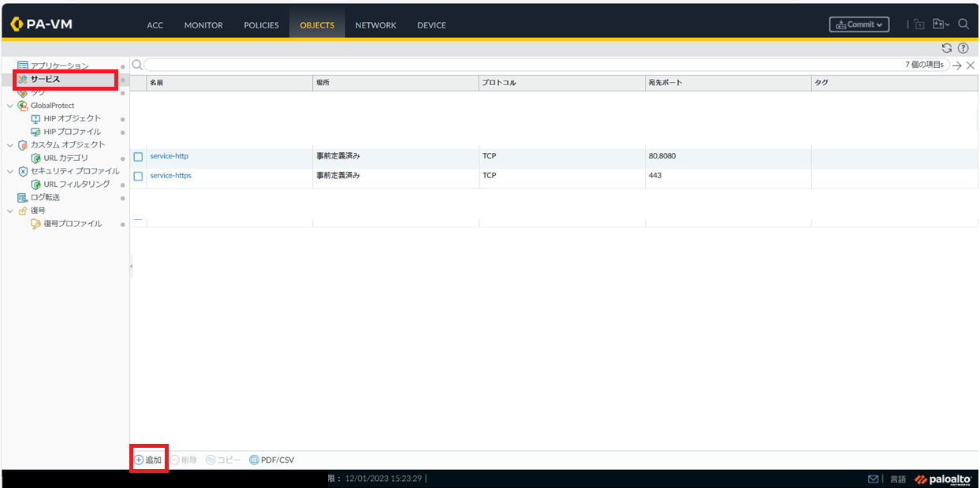Select URL フィルタリング in the sidebar
The image size is (980, 488).
pos(76,184)
